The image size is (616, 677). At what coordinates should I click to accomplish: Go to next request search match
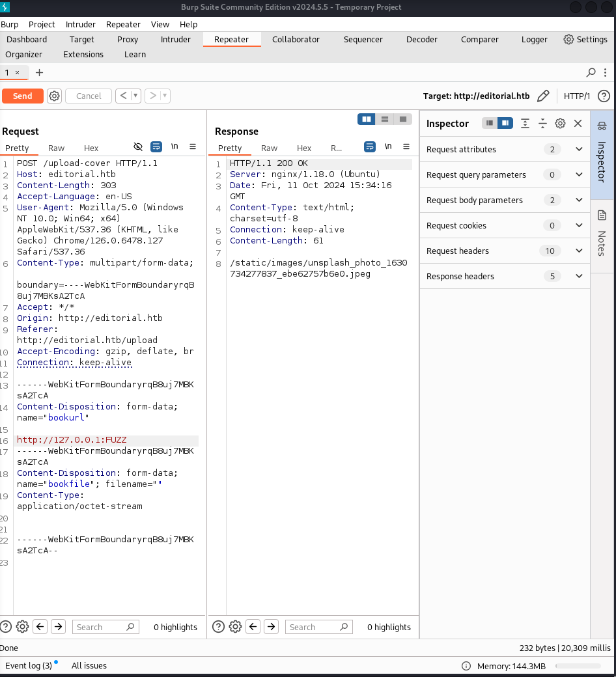pos(59,626)
